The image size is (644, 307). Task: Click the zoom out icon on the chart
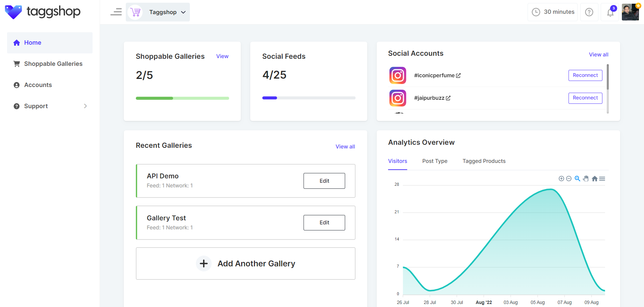[569, 178]
